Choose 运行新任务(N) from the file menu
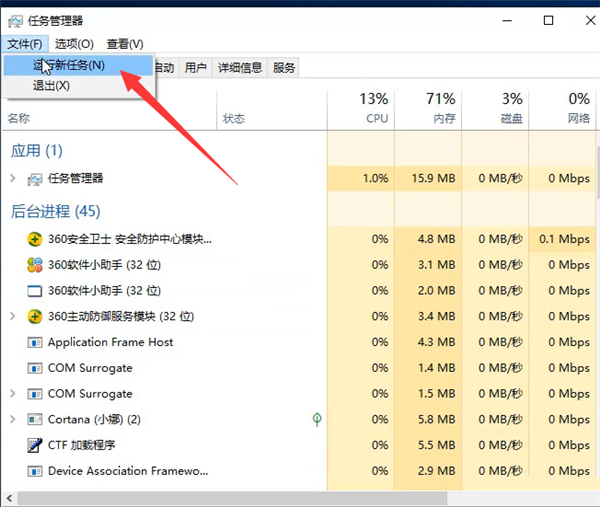Screen dimensions: 600x507 click(78, 66)
